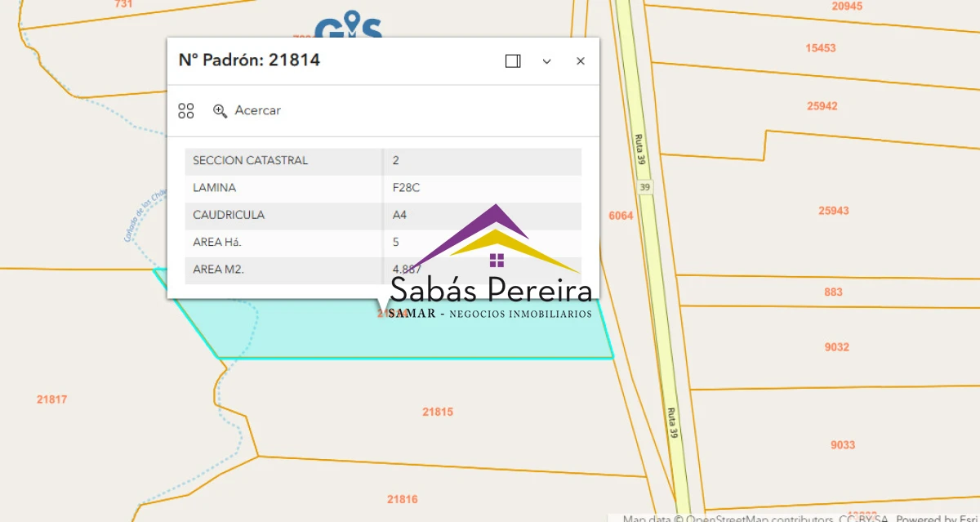Open the popup actions grid icon

(185, 110)
